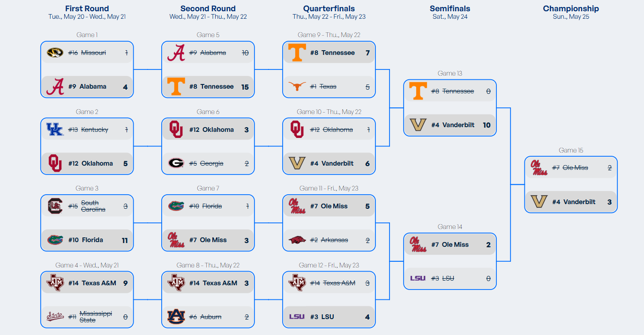Click the Missouri tiger logo in Game 1
Image resolution: width=644 pixels, height=335 pixels.
coord(55,53)
